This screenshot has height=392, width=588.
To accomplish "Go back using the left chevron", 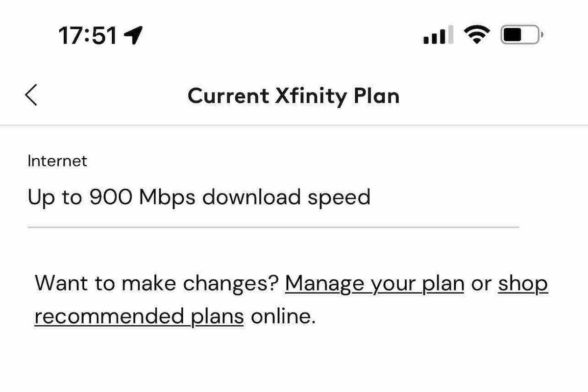I will point(31,95).
